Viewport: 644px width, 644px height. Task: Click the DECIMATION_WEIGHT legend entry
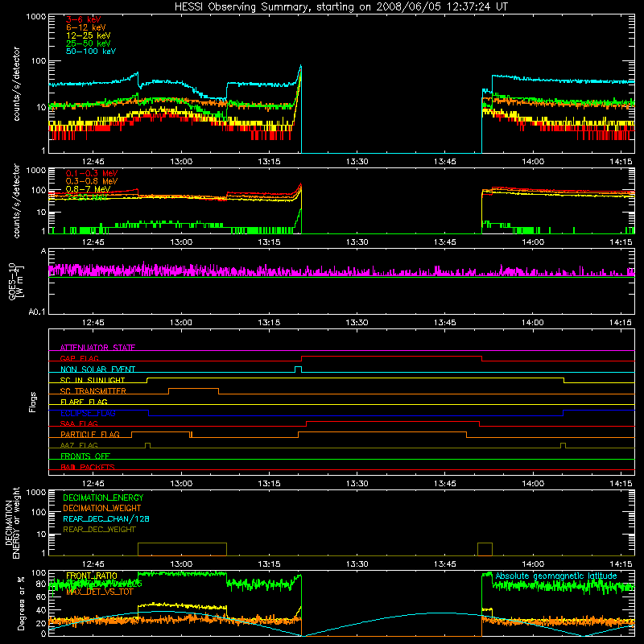tap(102, 508)
